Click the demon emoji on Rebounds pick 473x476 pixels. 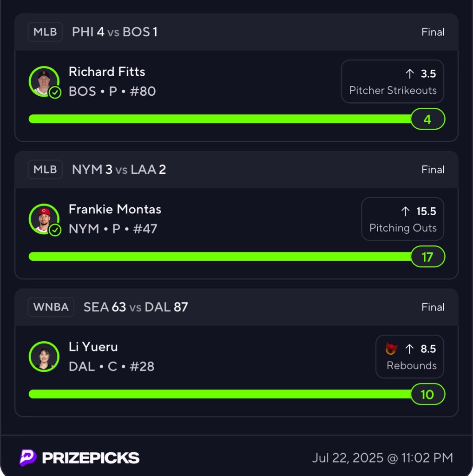[x=391, y=349]
